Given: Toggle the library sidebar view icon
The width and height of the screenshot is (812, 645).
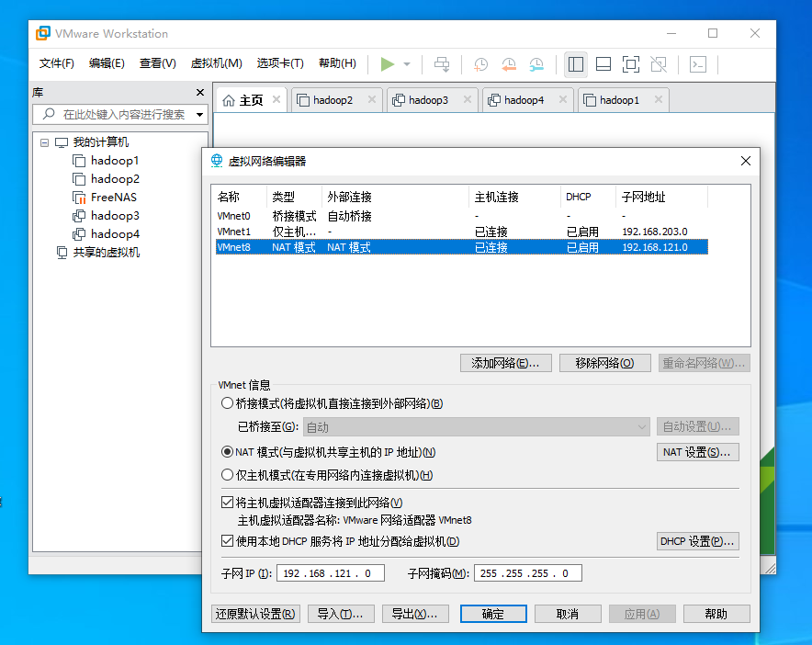Looking at the screenshot, I should coord(575,64).
